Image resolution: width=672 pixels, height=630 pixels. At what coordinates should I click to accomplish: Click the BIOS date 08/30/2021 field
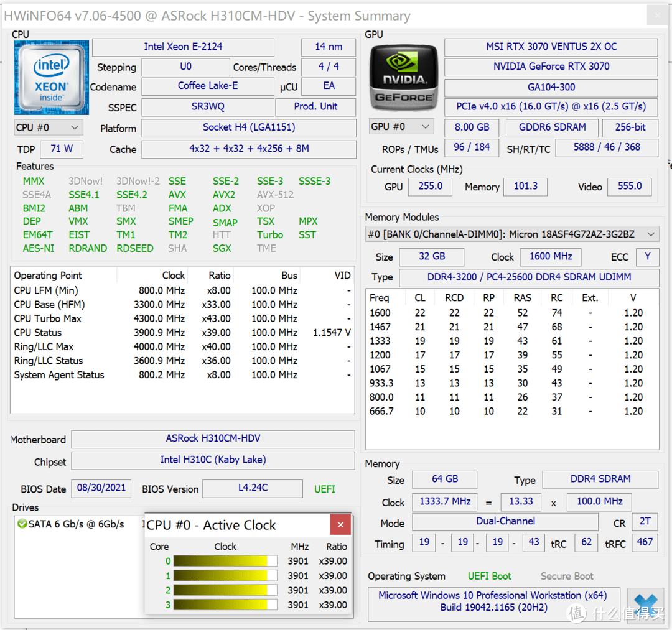101,488
